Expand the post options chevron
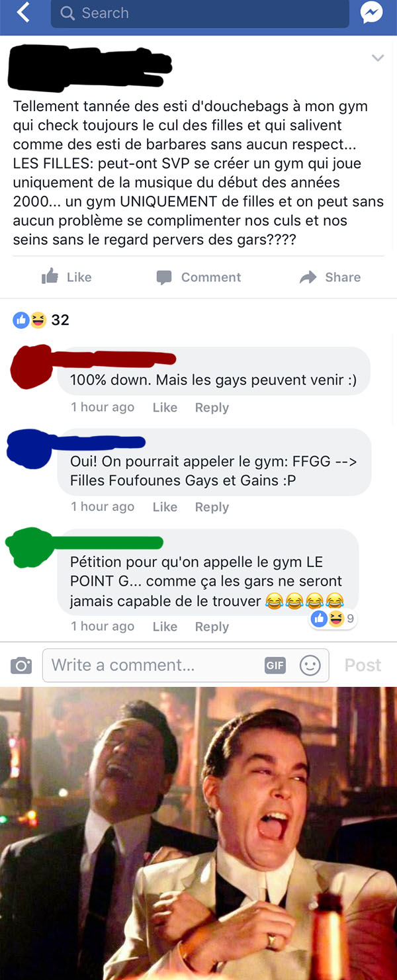Viewport: 397px width, 980px height. pos(378,58)
